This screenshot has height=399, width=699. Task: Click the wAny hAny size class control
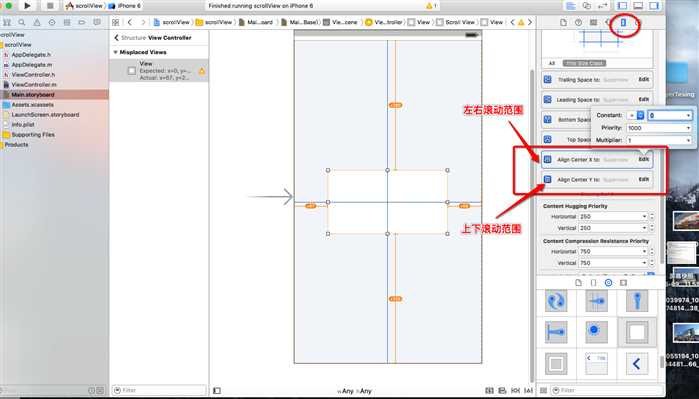coord(354,391)
